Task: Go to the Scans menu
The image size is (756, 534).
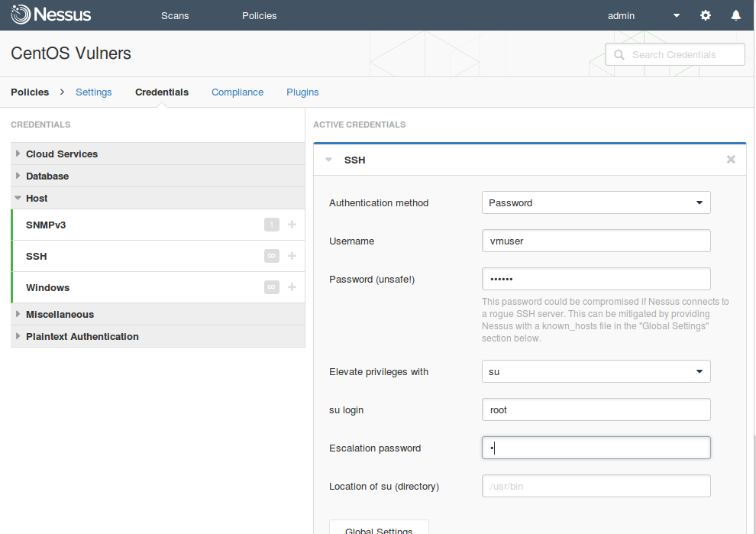Action: click(x=175, y=15)
